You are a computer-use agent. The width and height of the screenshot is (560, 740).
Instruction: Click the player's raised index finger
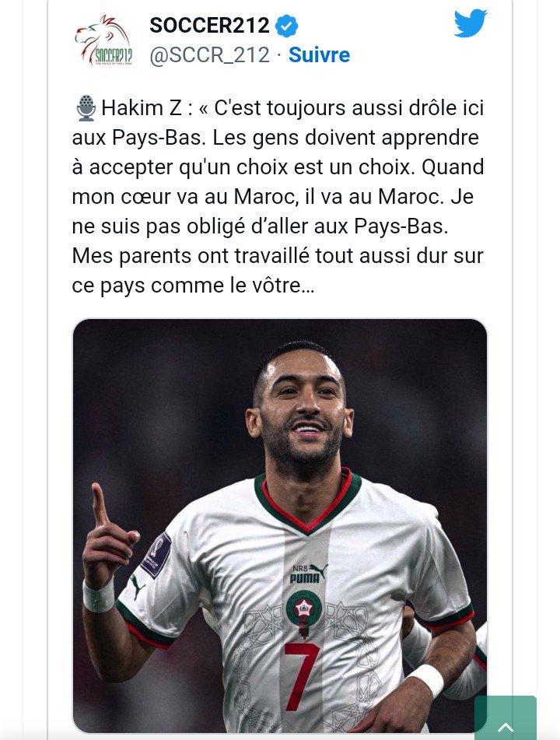click(100, 504)
